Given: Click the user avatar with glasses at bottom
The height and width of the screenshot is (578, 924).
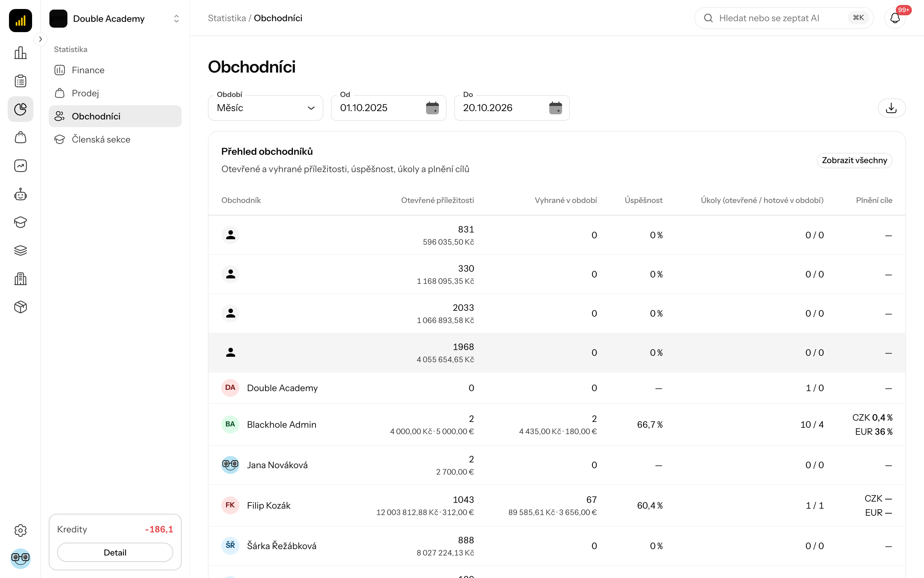Looking at the screenshot, I should [x=20, y=558].
